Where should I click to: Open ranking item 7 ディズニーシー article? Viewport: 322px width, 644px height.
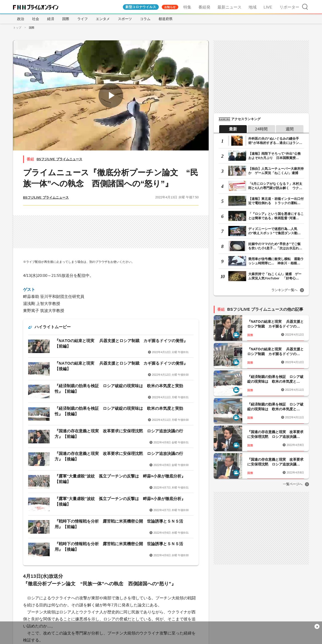pyautogui.click(x=261, y=231)
